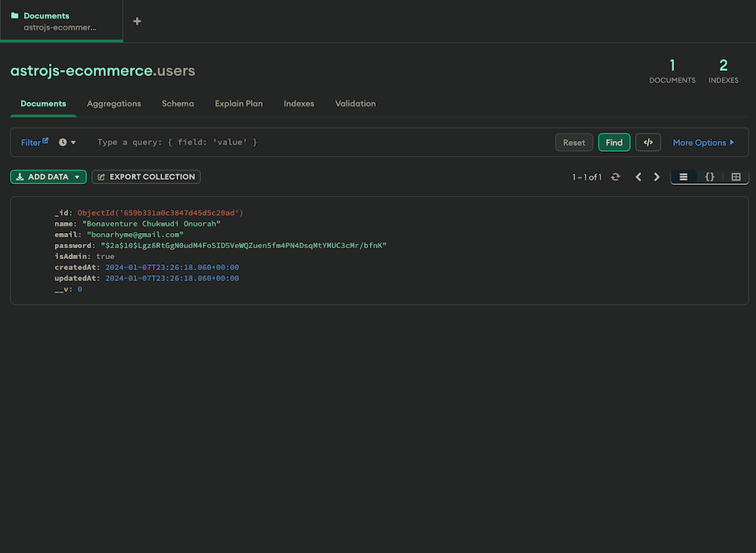Click EXPORT COLLECTION button

point(146,176)
